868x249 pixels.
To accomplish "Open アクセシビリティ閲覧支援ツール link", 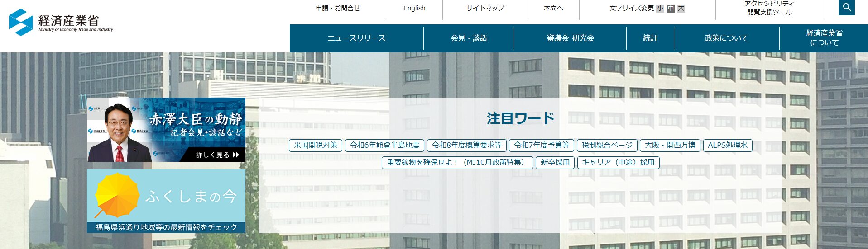I will tap(769, 8).
